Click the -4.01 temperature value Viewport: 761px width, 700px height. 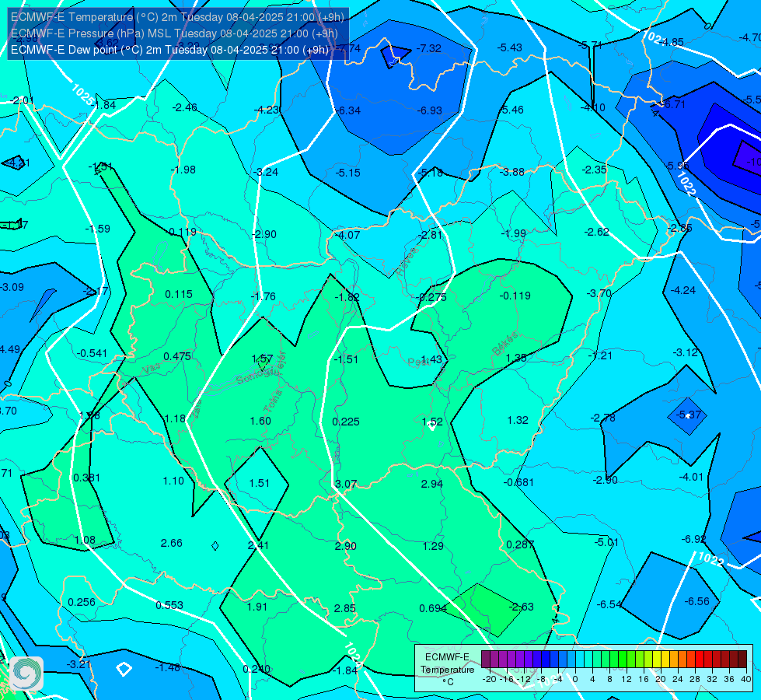coord(690,477)
